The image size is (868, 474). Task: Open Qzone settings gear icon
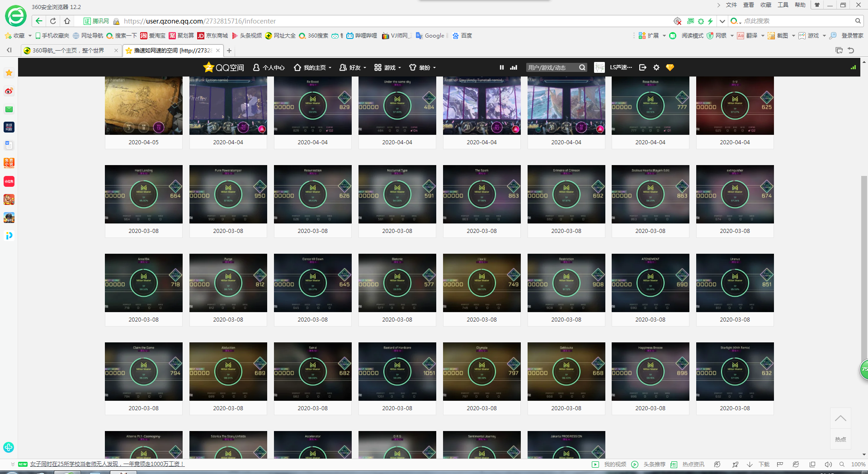coord(656,67)
